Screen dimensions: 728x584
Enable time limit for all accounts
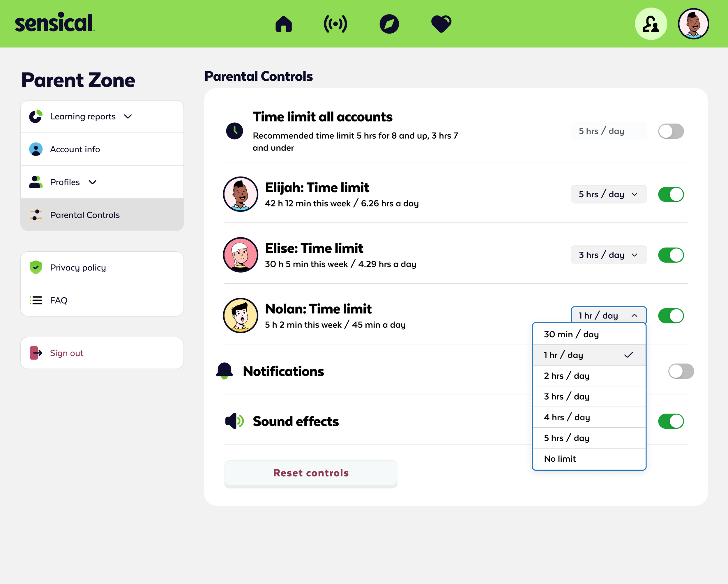[x=671, y=131]
